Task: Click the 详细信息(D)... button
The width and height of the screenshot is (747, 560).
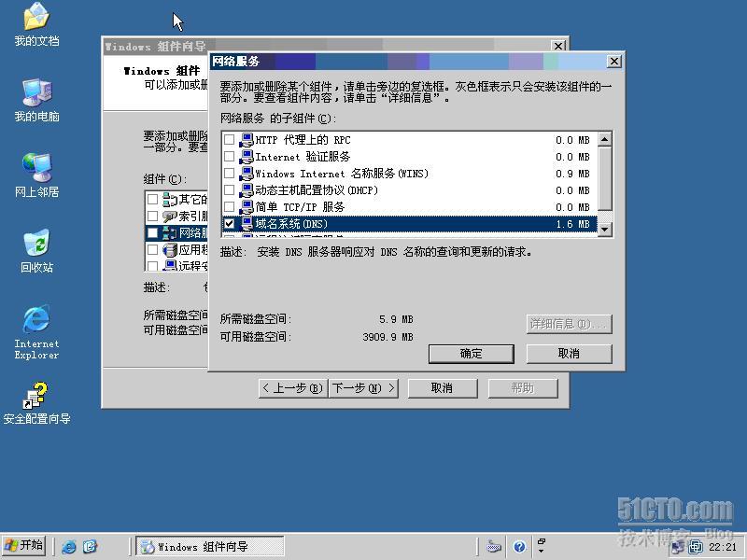Action: (x=569, y=324)
